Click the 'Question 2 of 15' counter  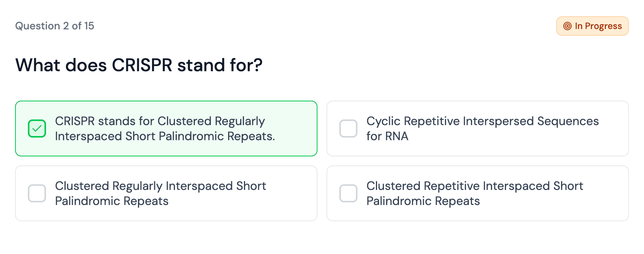(x=55, y=26)
